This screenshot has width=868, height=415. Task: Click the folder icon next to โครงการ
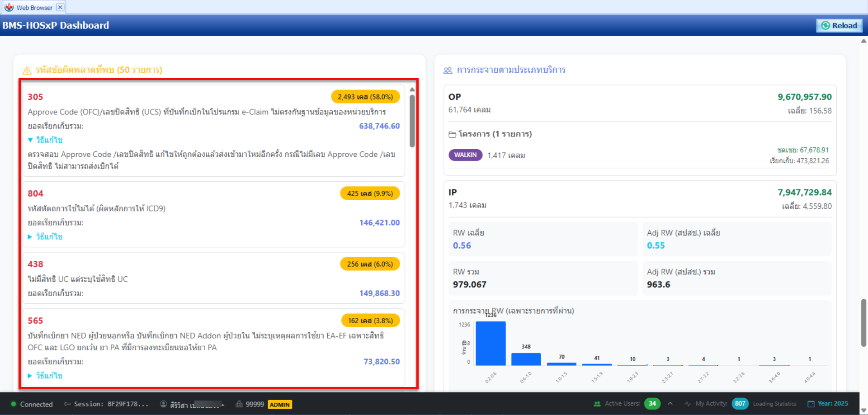click(452, 134)
